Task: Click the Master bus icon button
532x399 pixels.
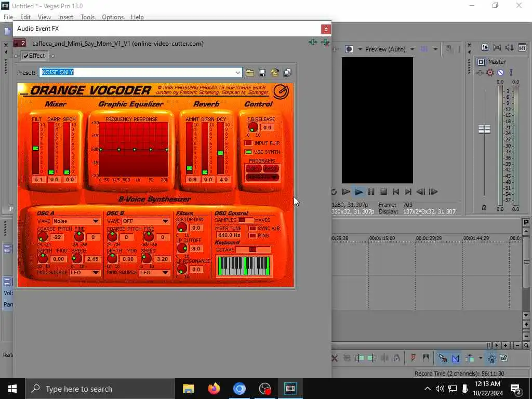Action: tap(481, 62)
